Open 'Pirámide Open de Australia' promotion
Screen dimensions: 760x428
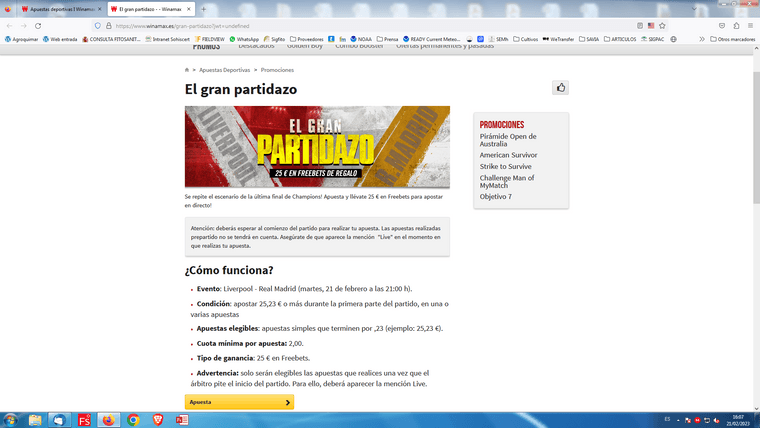click(508, 140)
